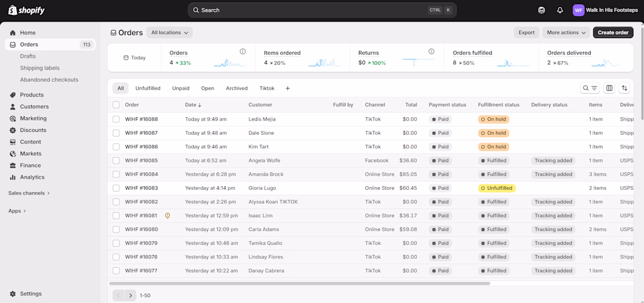
Task: Switch to the Archived tab
Action: (237, 88)
